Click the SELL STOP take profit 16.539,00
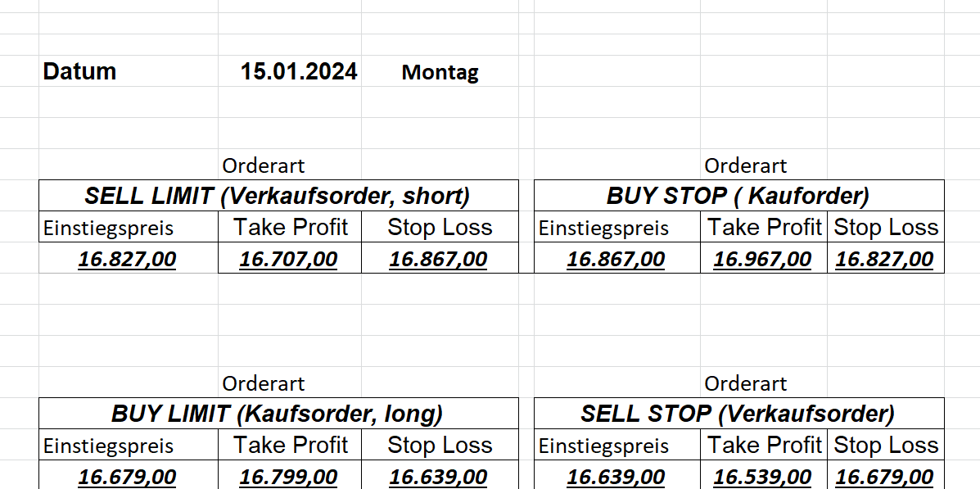Viewport: 980px width, 489px height. coord(762,477)
